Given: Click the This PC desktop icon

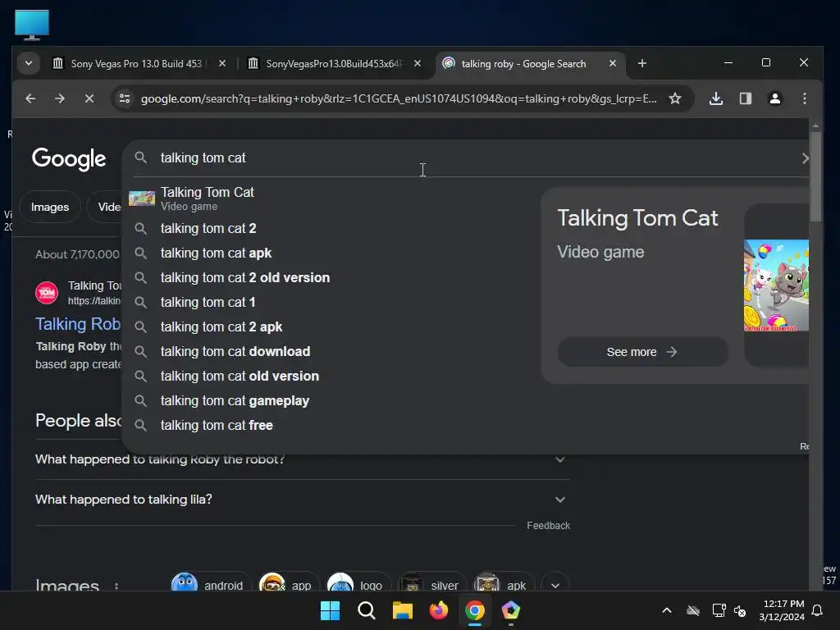Looking at the screenshot, I should [32, 25].
